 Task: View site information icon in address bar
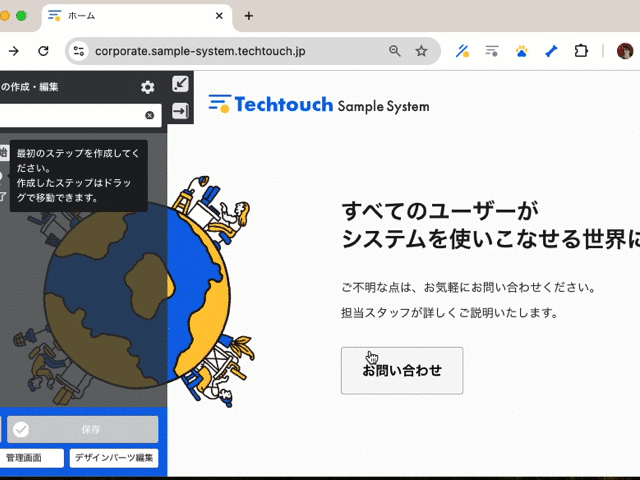tap(80, 51)
